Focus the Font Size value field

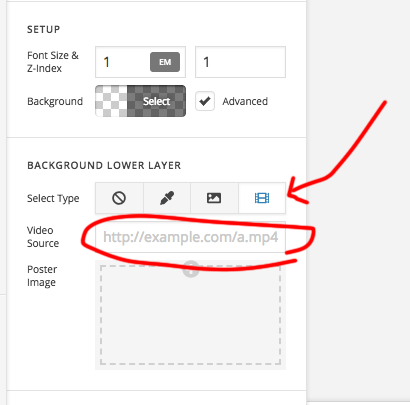pyautogui.click(x=123, y=62)
